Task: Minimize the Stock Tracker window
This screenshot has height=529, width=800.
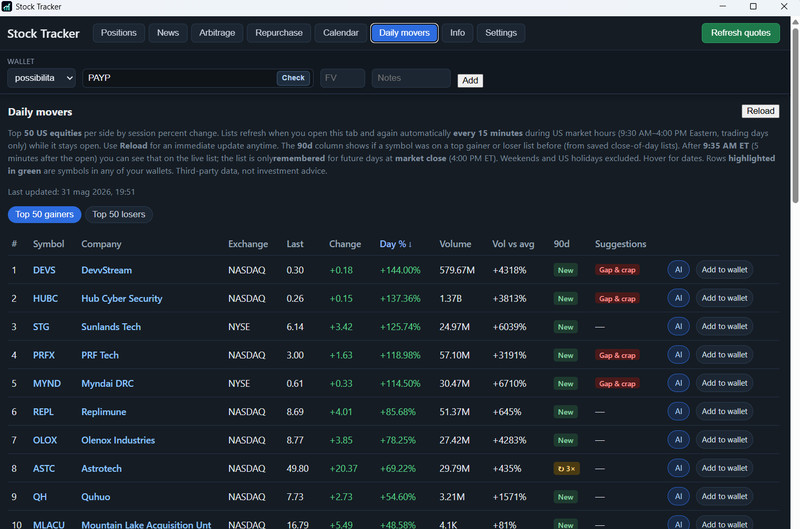Action: pyautogui.click(x=722, y=7)
